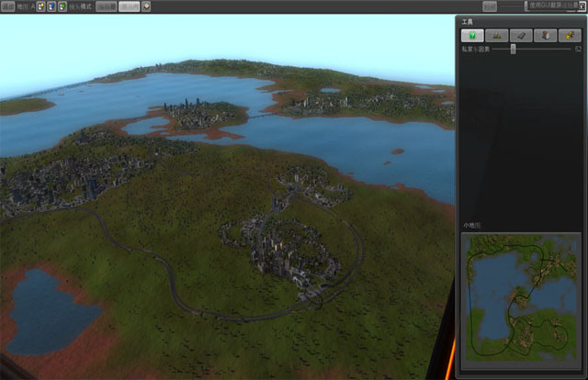Click the top-right toolbar button before the slider

[490, 6]
